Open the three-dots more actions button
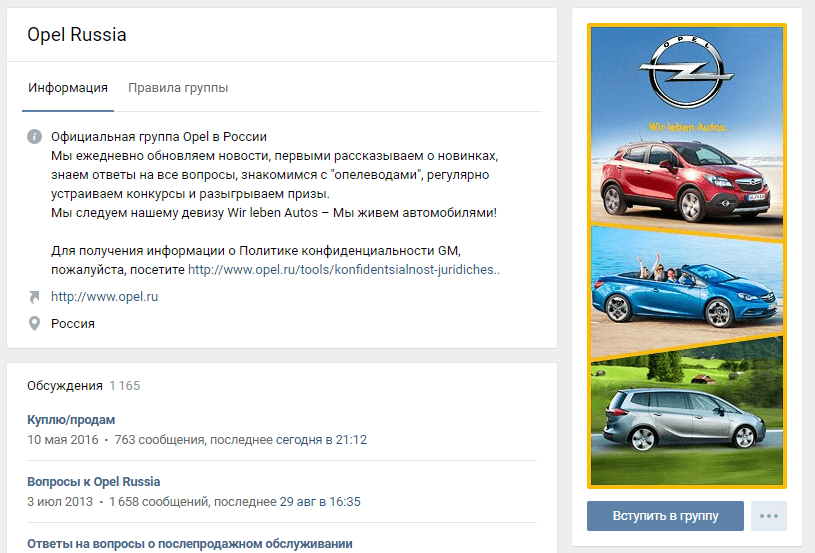Screen dimensions: 815x553 [x=769, y=516]
